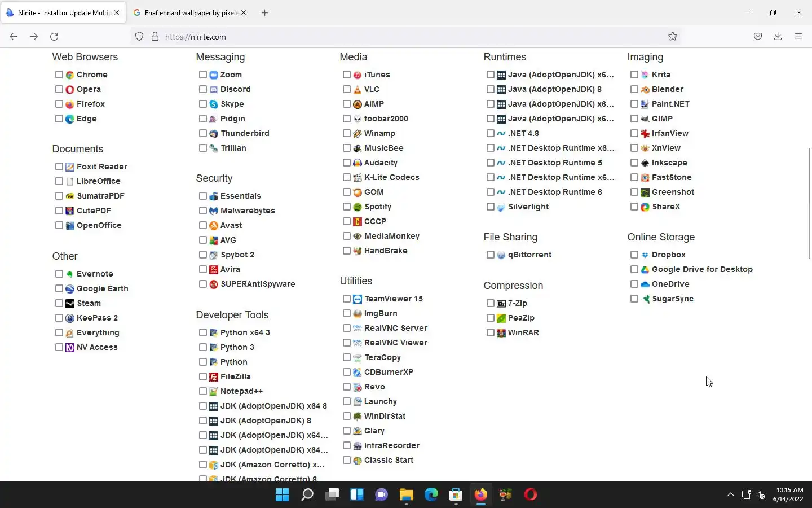Image resolution: width=812 pixels, height=508 pixels.
Task: Click the Malwarebytes icon
Action: click(214, 211)
